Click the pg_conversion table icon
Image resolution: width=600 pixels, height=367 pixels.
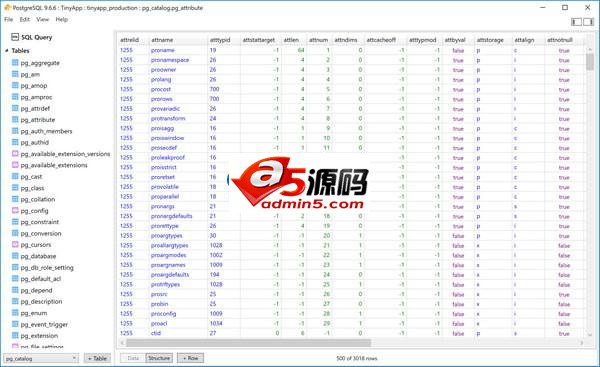15,233
